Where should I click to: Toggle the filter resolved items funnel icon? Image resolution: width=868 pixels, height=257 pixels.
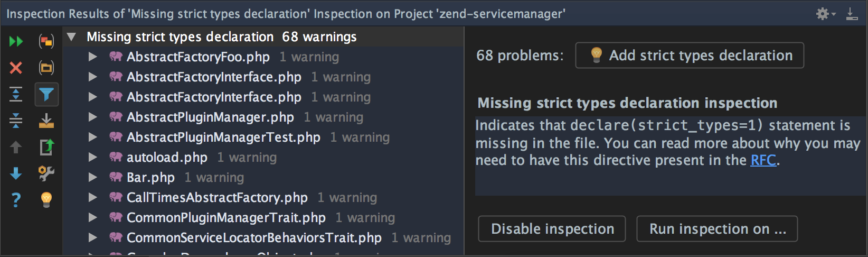[46, 95]
